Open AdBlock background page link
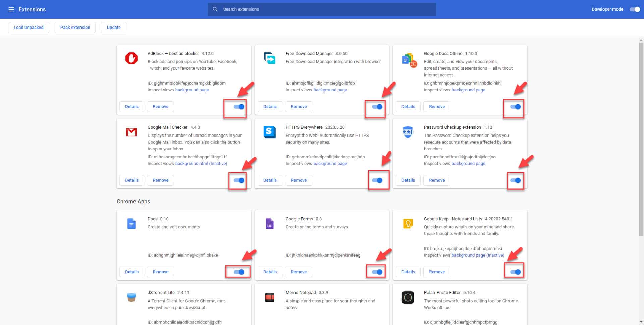Viewport: 644px width, 325px height. click(192, 90)
